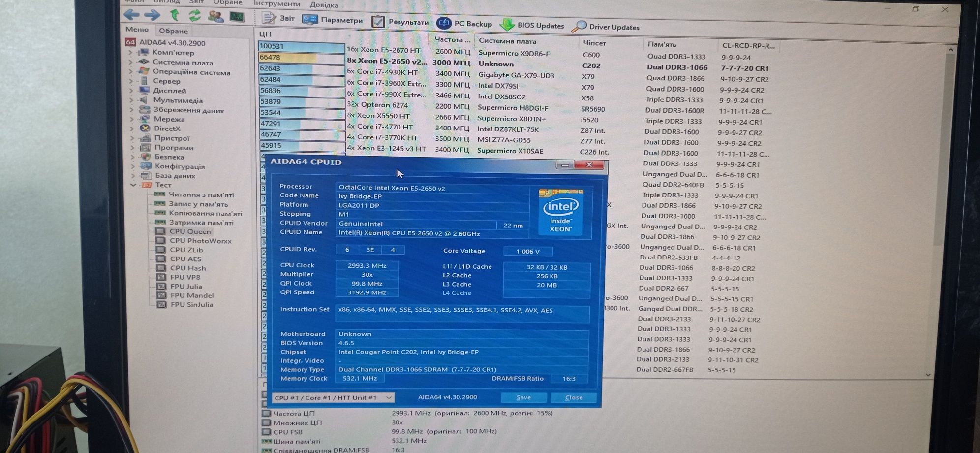Open the Інструменти menu
Viewport: 980px width, 453px height.
tap(277, 3)
